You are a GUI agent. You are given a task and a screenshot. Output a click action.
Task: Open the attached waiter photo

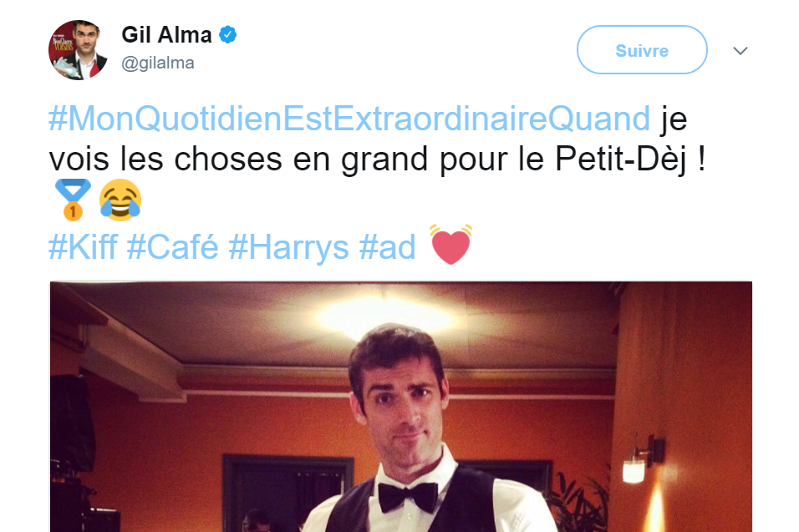tap(400, 407)
